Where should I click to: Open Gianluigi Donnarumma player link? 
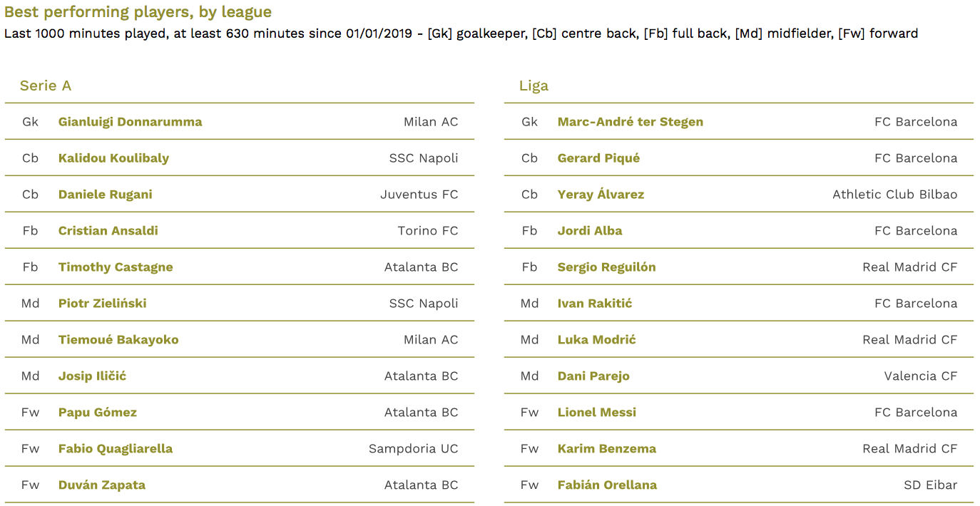click(x=130, y=122)
